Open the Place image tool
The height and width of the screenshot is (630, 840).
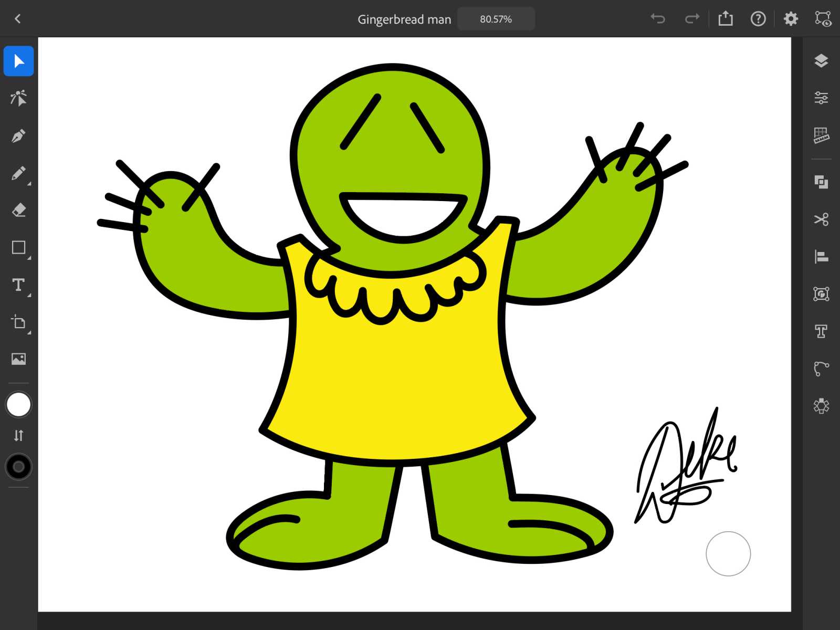point(19,359)
